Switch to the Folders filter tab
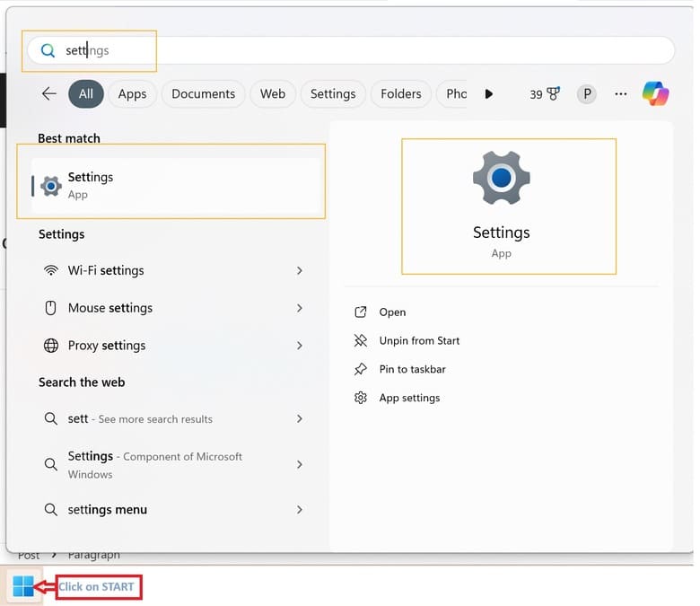 (x=401, y=93)
